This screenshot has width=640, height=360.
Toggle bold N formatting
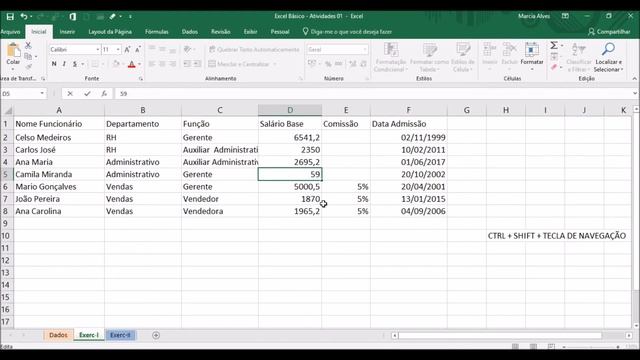pos(54,64)
